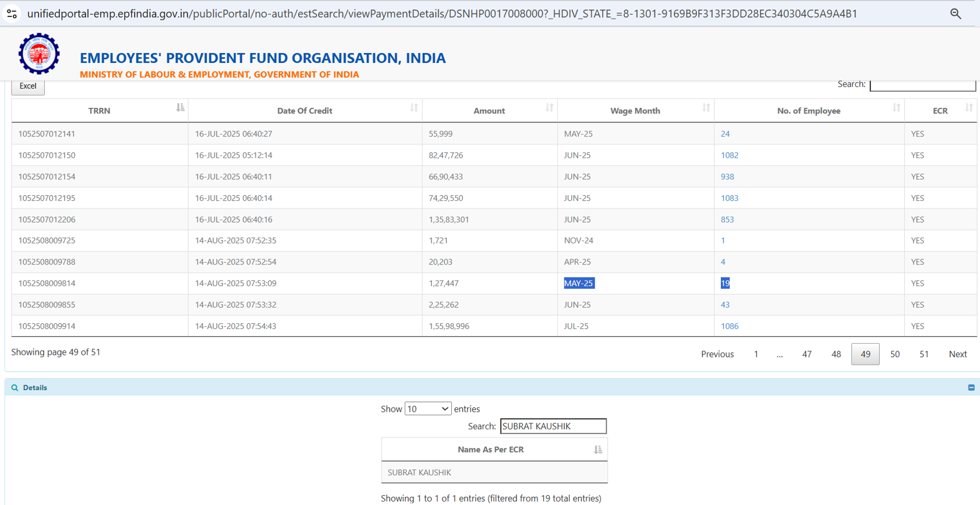Jump to page 51
The width and height of the screenshot is (980, 505).
coord(924,354)
